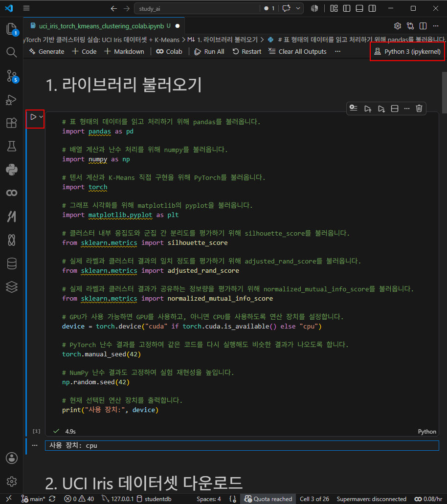Viewport: 447px width, 504px height.
Task: Open the chat icon in title bar
Action: pos(286,8)
